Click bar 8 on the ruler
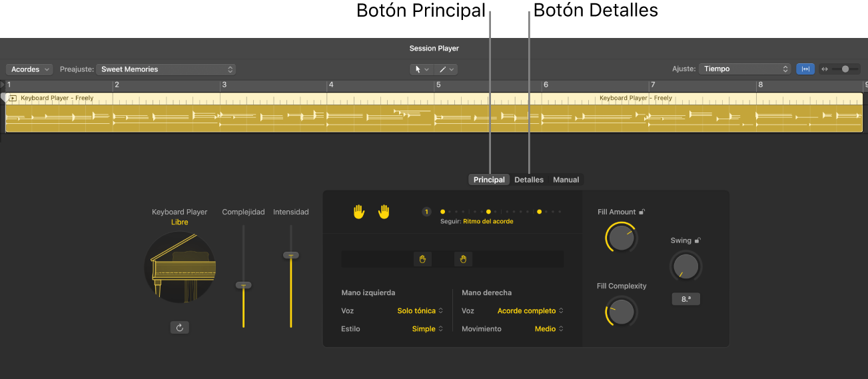This screenshot has height=379, width=868. click(x=760, y=85)
